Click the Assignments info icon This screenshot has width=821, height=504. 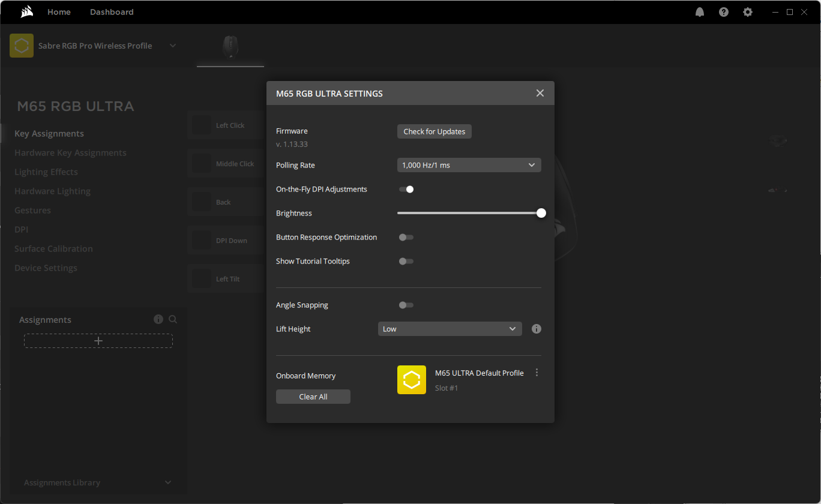(158, 319)
